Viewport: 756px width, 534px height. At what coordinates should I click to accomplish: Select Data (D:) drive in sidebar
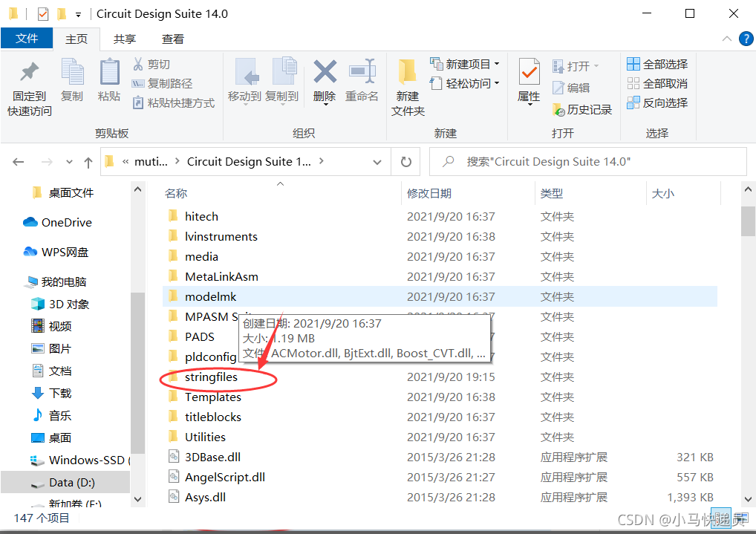pyautogui.click(x=65, y=483)
